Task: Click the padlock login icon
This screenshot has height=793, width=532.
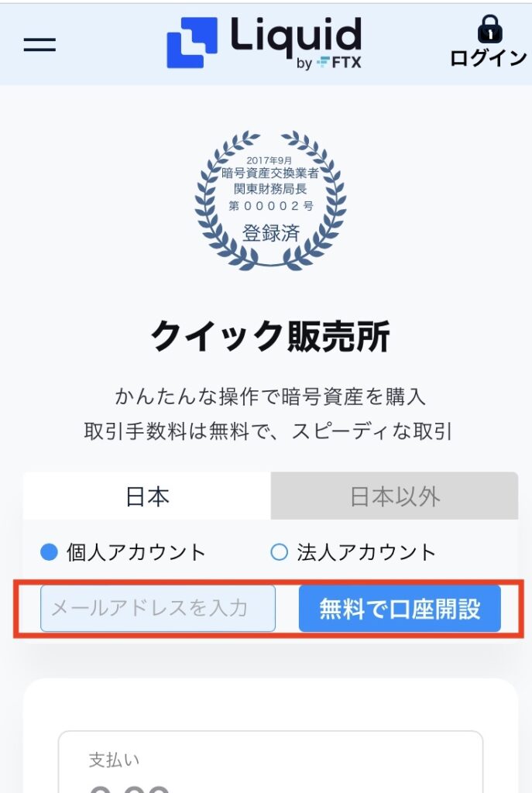Action: (489, 29)
